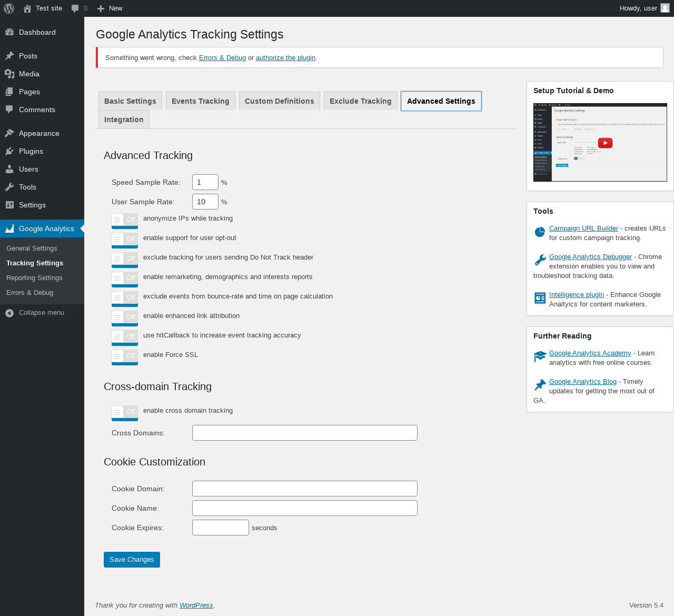Toggle anonymize IPs while tracking
The image size is (674, 616).
tap(124, 220)
